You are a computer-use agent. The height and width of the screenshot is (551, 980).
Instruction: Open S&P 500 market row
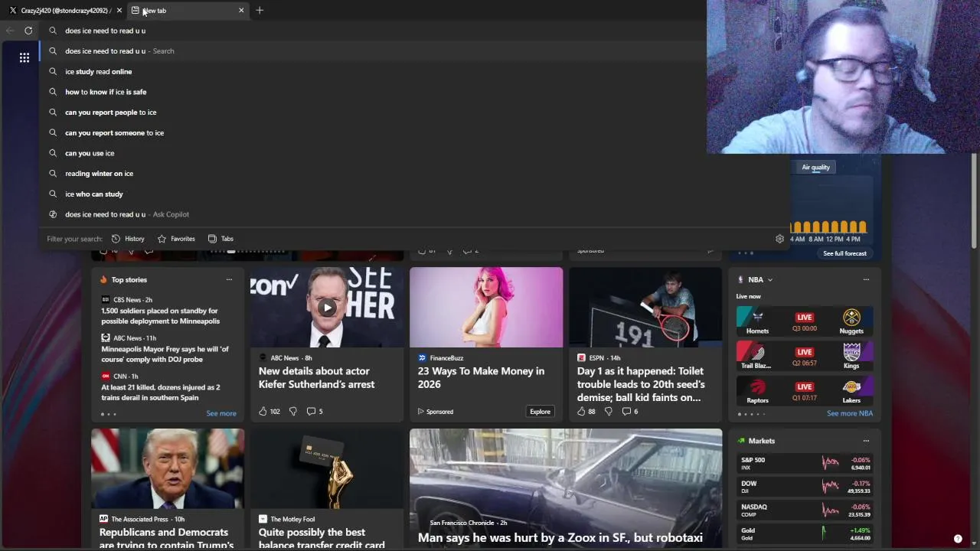tap(804, 463)
